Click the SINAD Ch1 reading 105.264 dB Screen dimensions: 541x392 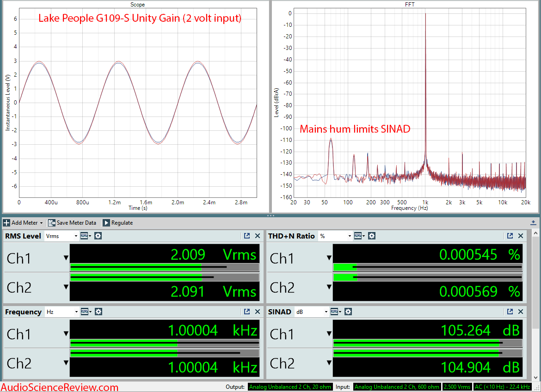[x=480, y=331]
